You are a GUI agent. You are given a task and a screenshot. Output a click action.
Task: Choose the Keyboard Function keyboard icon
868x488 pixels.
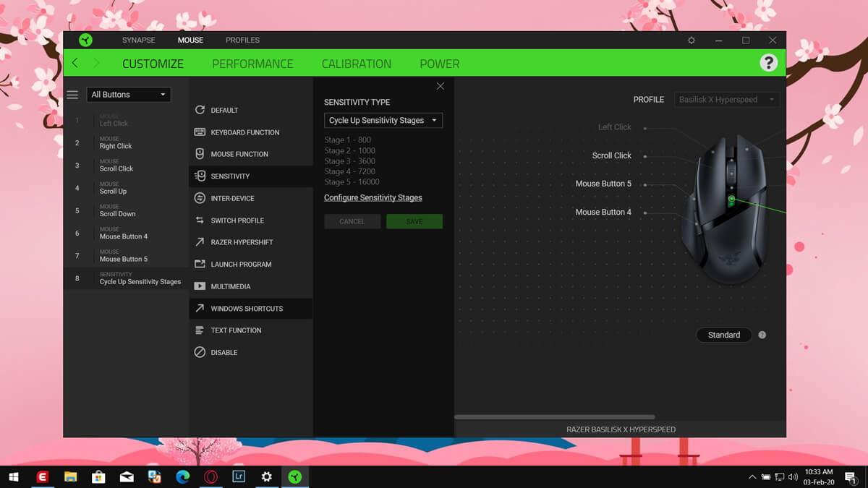pos(200,132)
